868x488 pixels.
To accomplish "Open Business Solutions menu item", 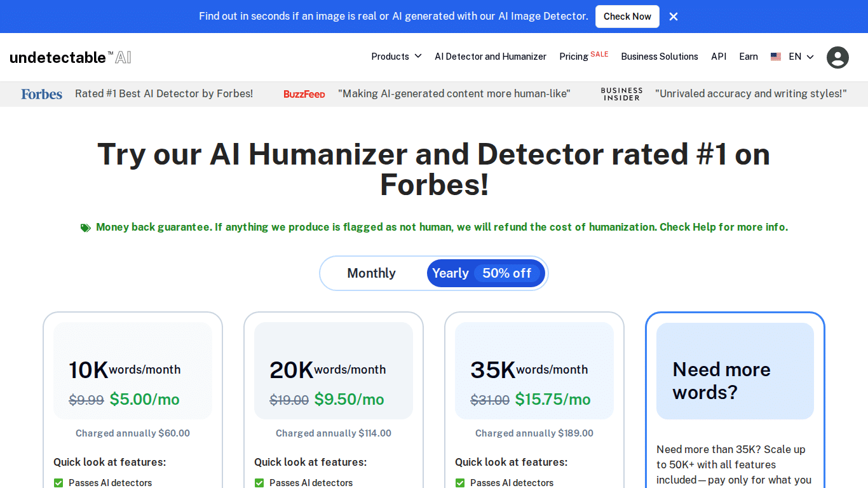I will coord(660,57).
